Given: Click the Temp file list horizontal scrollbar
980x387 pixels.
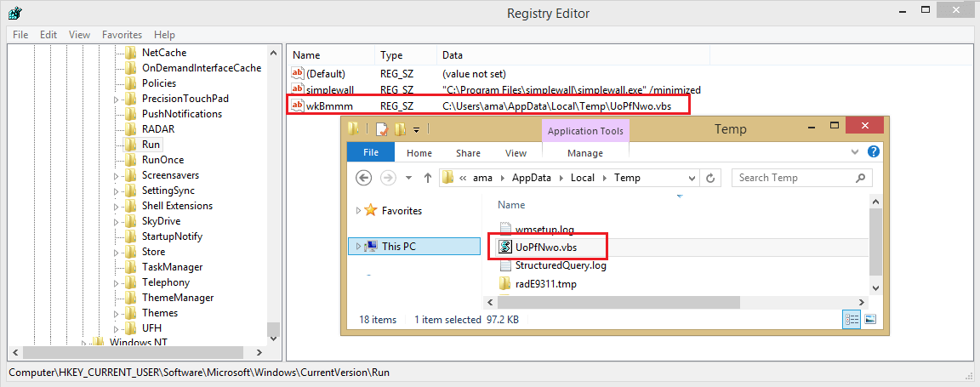Looking at the screenshot, I should [x=618, y=302].
